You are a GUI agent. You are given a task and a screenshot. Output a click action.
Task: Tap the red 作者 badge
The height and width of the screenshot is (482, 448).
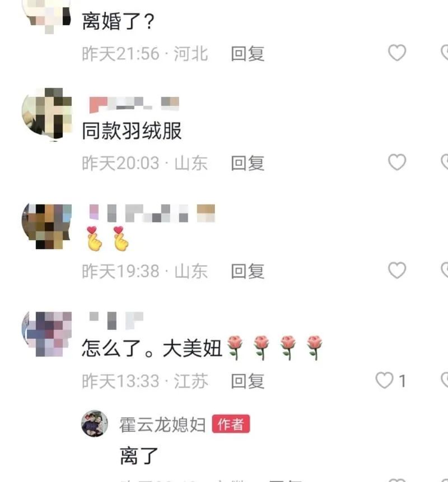(231, 424)
